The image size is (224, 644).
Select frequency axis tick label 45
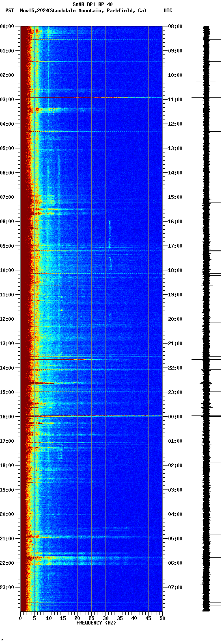pos(148,618)
